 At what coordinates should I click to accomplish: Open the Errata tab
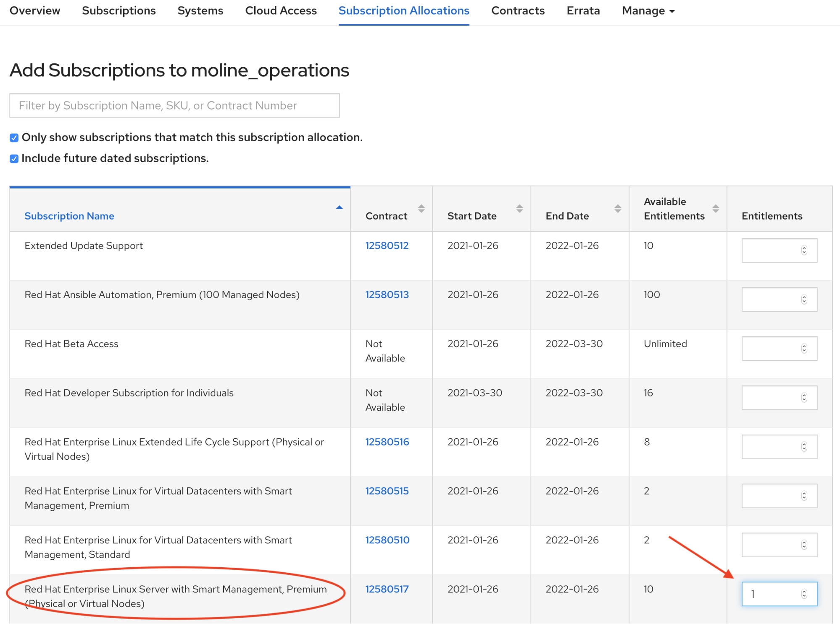coord(583,11)
